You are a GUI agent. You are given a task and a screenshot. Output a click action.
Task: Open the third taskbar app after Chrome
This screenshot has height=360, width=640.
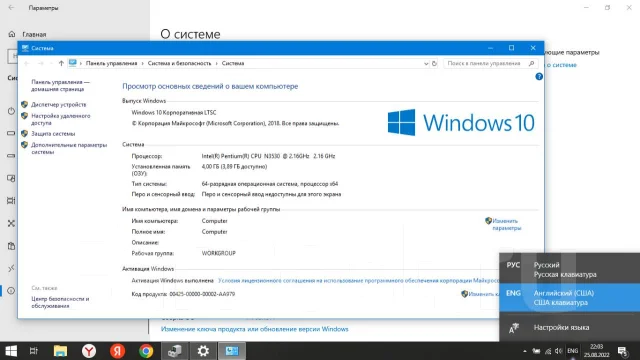[x=232, y=351]
